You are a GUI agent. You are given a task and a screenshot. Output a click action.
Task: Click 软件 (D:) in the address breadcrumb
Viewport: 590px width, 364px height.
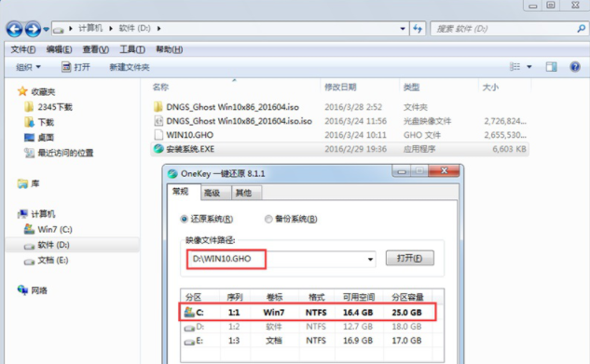point(135,28)
